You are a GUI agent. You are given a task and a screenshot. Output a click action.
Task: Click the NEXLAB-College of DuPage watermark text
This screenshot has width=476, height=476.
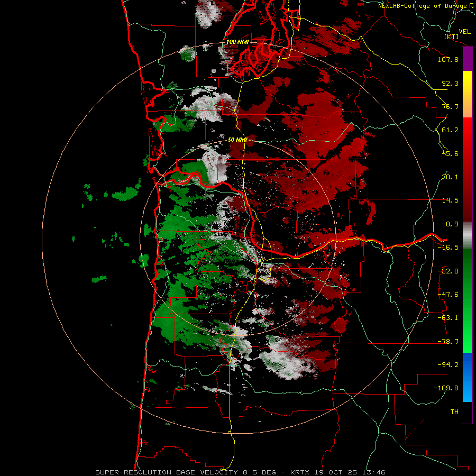click(425, 6)
